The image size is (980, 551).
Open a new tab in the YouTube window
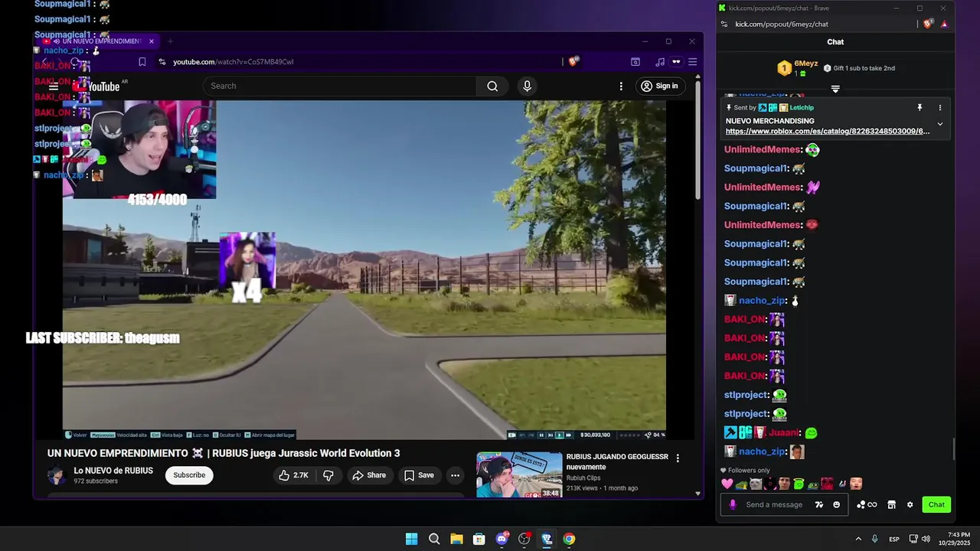pyautogui.click(x=170, y=41)
